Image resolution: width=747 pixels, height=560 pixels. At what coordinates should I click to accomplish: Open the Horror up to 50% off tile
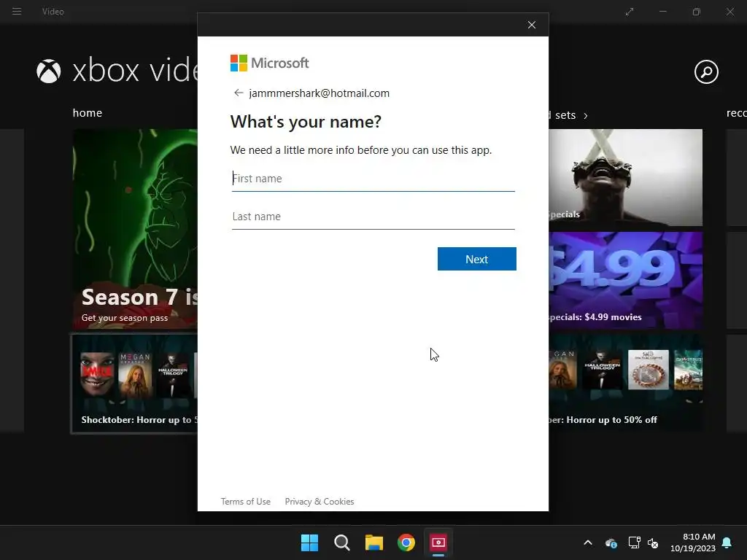click(x=625, y=384)
